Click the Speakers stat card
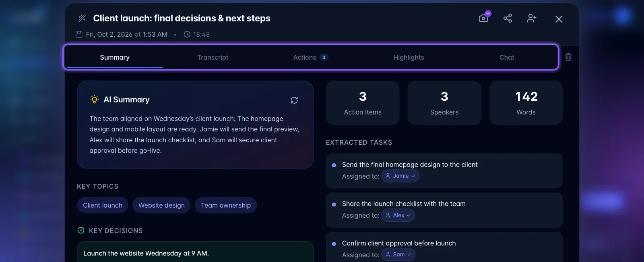Image resolution: width=644 pixels, height=262 pixels. point(444,103)
